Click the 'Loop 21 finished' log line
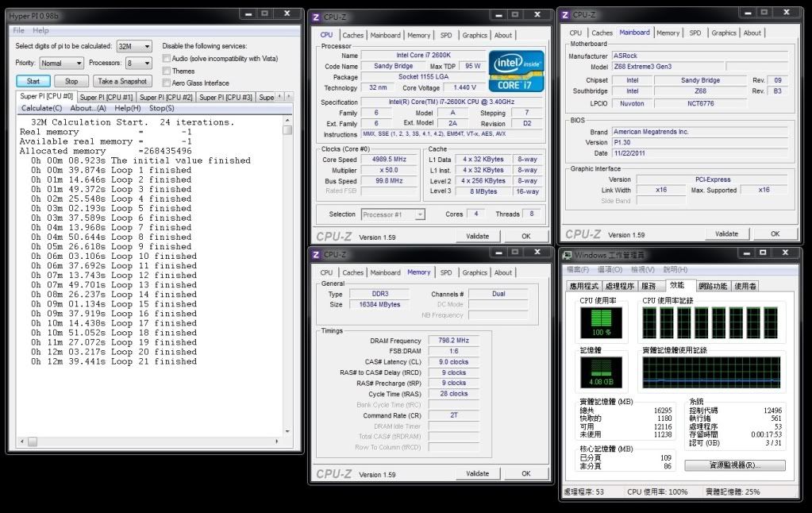 coord(114,361)
